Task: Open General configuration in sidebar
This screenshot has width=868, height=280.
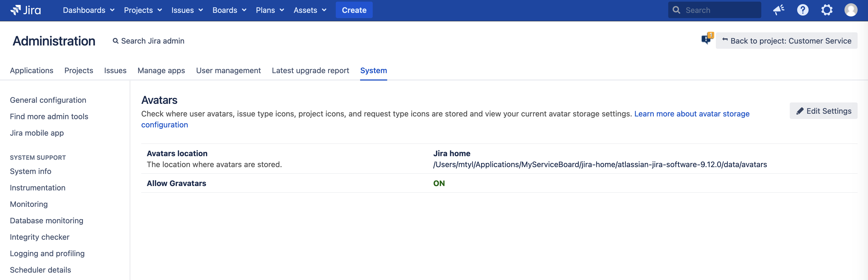Action: (x=48, y=100)
